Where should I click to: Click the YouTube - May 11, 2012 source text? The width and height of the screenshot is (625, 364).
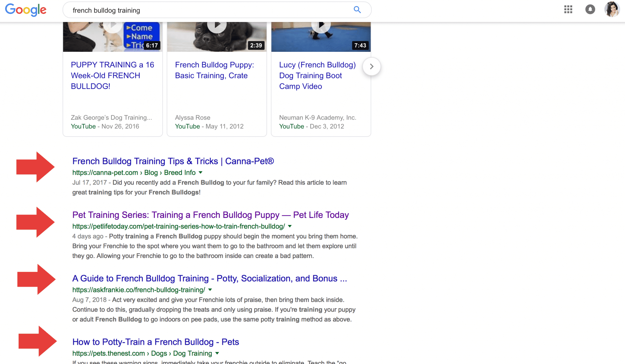tap(209, 126)
